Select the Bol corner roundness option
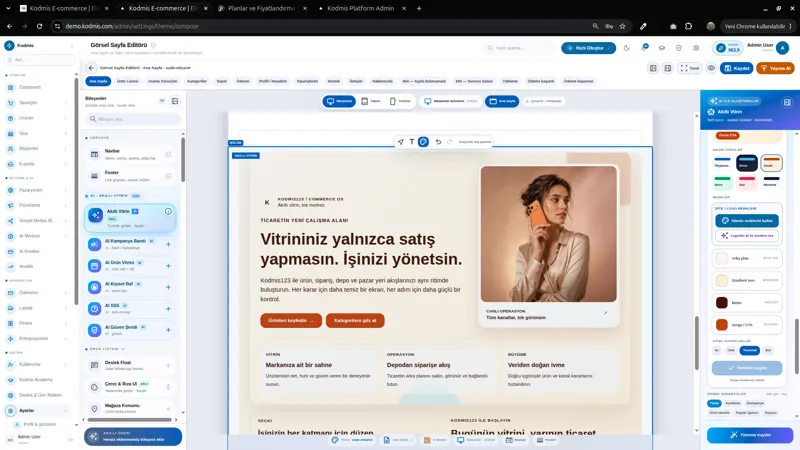Image resolution: width=800 pixels, height=450 pixels. pos(768,350)
